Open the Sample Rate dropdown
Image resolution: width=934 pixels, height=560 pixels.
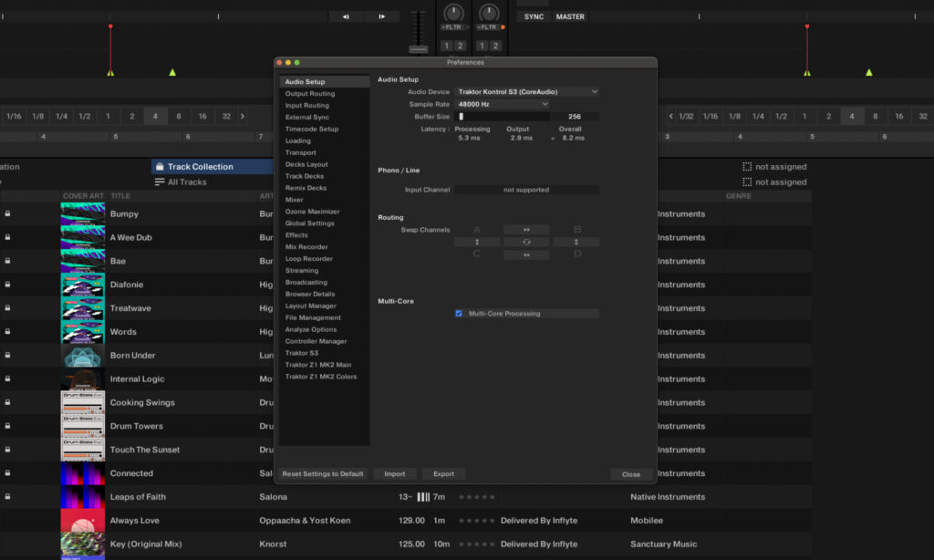[x=503, y=104]
